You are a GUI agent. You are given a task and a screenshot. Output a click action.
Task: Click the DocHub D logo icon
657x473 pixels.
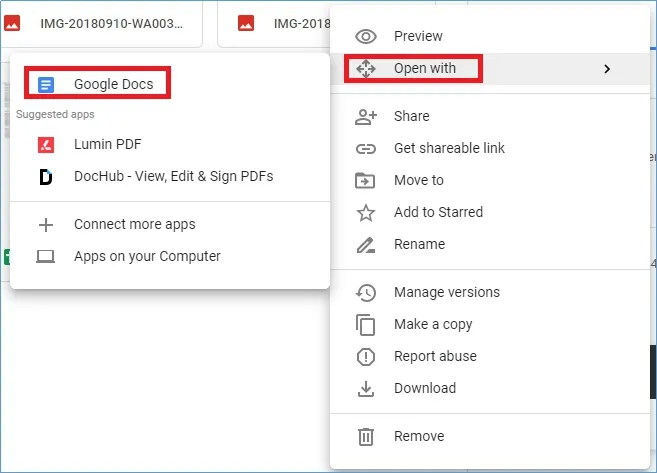pyautogui.click(x=46, y=177)
